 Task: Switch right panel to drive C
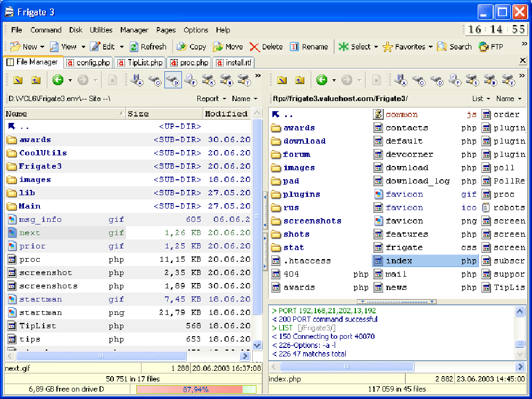(419, 80)
